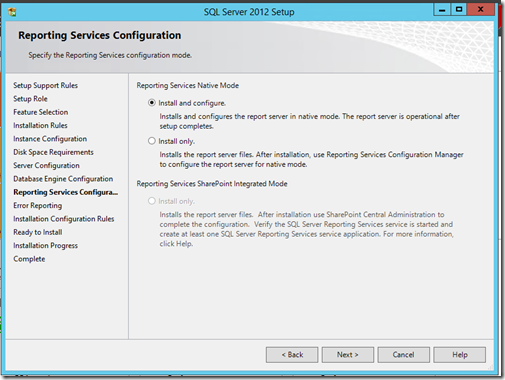The image size is (505, 380).
Task: Select Error Reporting step
Action: click(x=38, y=205)
